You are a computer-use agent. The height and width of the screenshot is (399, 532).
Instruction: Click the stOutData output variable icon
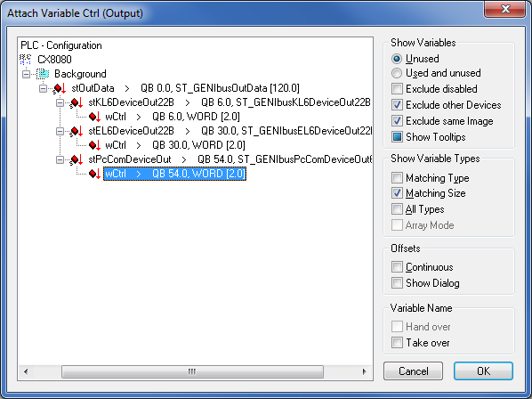[59, 89]
